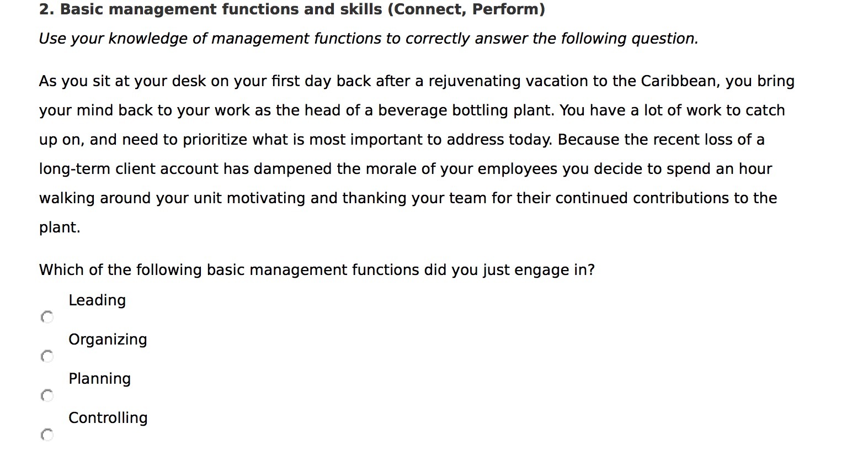Click the question heading about management functions

click(292, 9)
